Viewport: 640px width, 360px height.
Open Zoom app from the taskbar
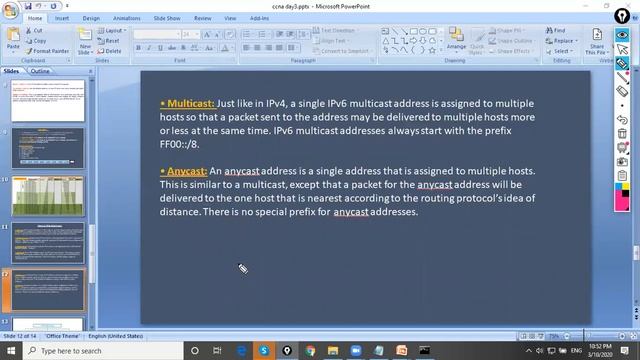click(356, 351)
